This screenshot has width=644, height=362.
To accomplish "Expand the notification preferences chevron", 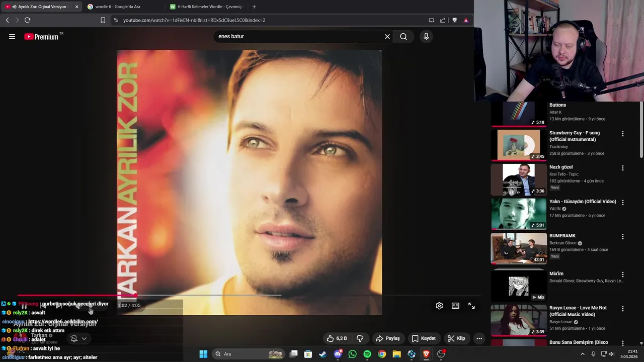I will tap(84, 338).
